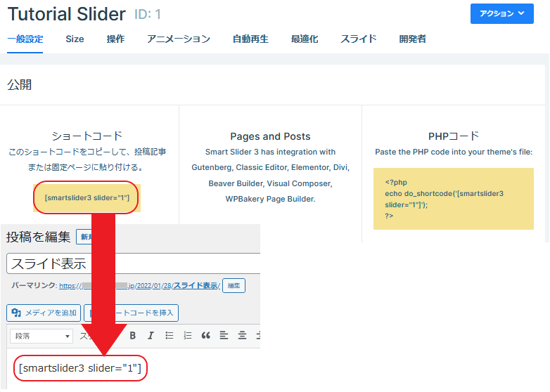
Task: Click the yellow shortcode box to copy
Action: (87, 197)
